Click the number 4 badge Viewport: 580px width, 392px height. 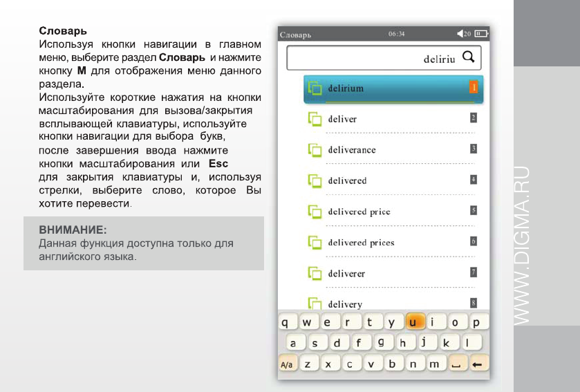coord(473,180)
